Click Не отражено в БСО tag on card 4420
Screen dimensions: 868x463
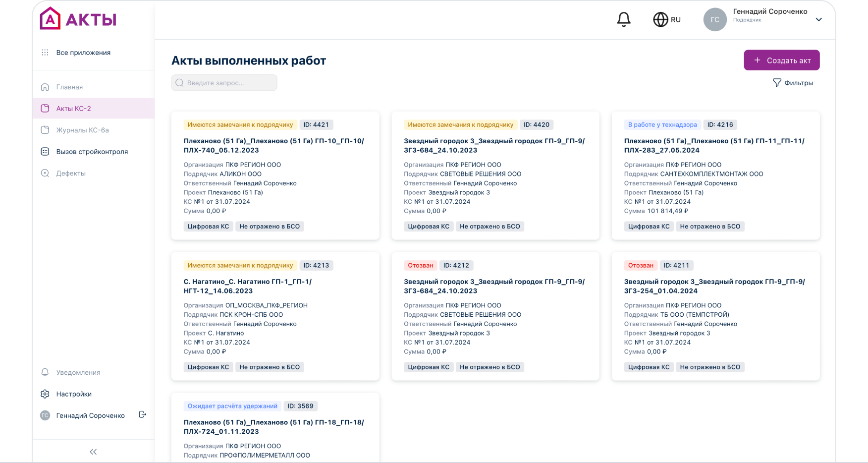[490, 227]
